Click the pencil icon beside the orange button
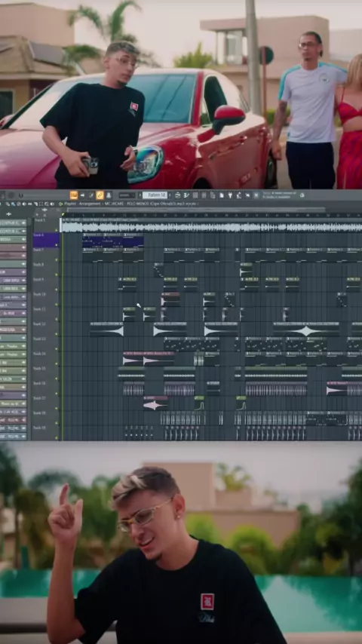Screen dimensions: 362x644 pyautogui.click(x=91, y=195)
